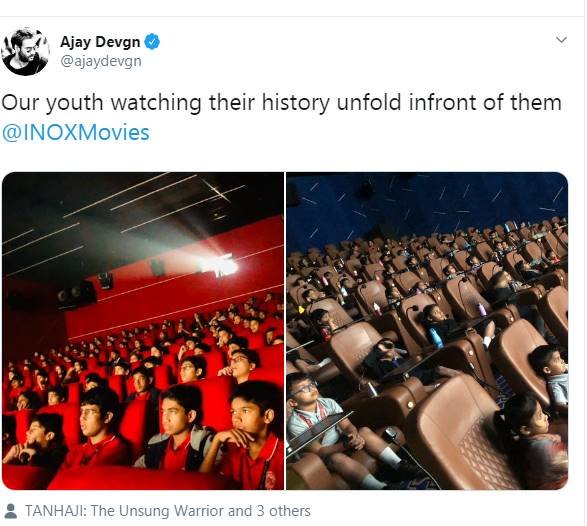Viewport: 587px width, 526px height.
Task: Click the blue verified badge
Action: pos(152,42)
